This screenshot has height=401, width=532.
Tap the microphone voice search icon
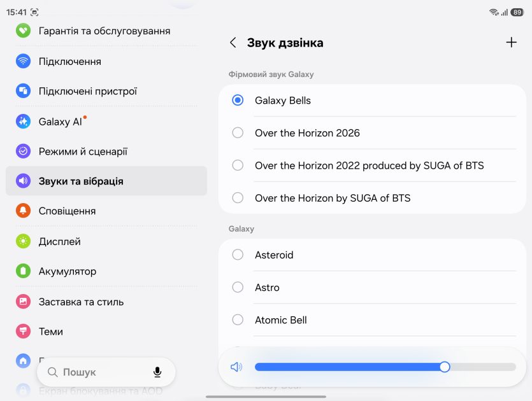(157, 372)
